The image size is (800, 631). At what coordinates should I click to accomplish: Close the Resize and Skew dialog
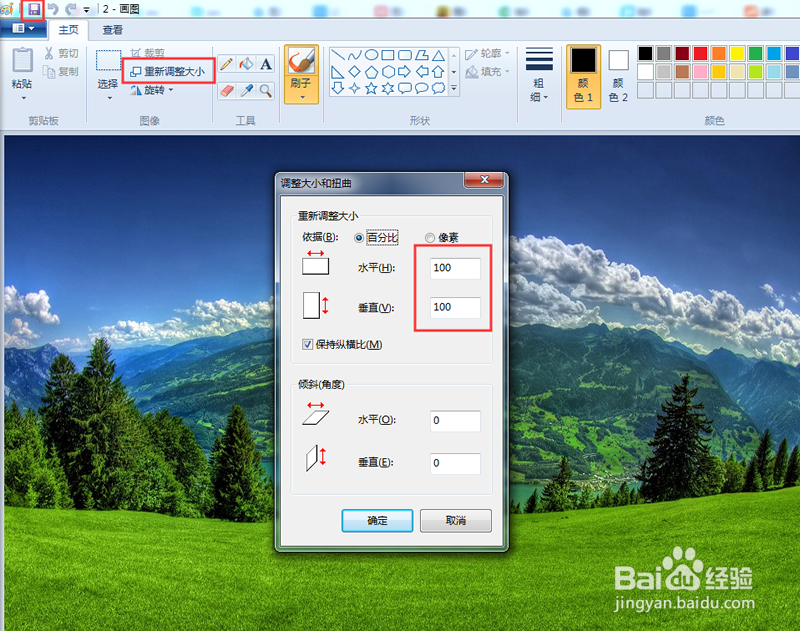[484, 180]
